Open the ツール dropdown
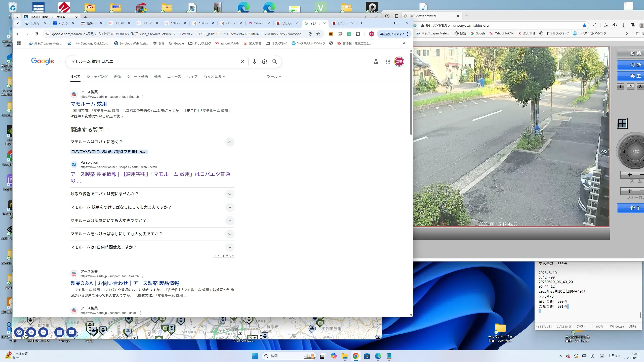 pos(274,77)
